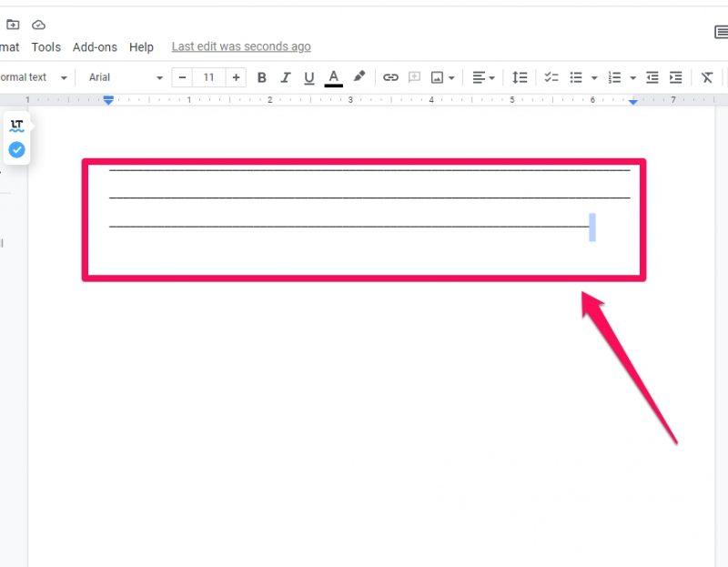Open the Tools menu
This screenshot has height=567, width=728.
pyautogui.click(x=45, y=47)
